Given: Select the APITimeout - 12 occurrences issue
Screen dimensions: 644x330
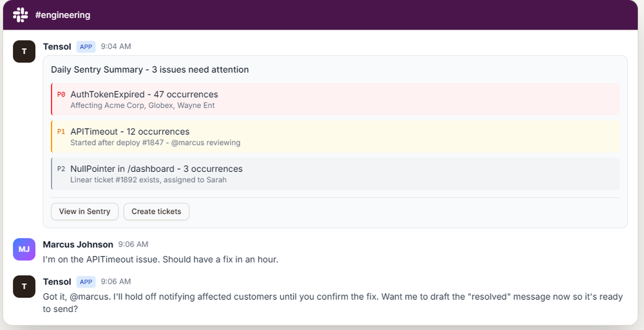Looking at the screenshot, I should point(335,136).
